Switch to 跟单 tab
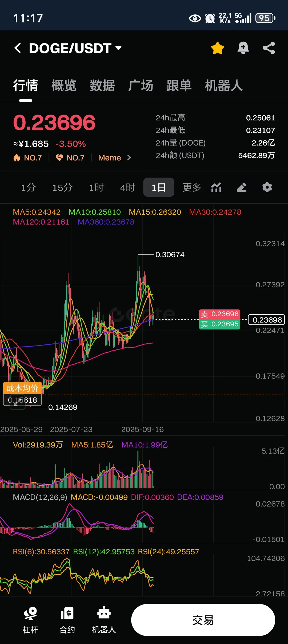This screenshot has height=644, width=288. 179,86
